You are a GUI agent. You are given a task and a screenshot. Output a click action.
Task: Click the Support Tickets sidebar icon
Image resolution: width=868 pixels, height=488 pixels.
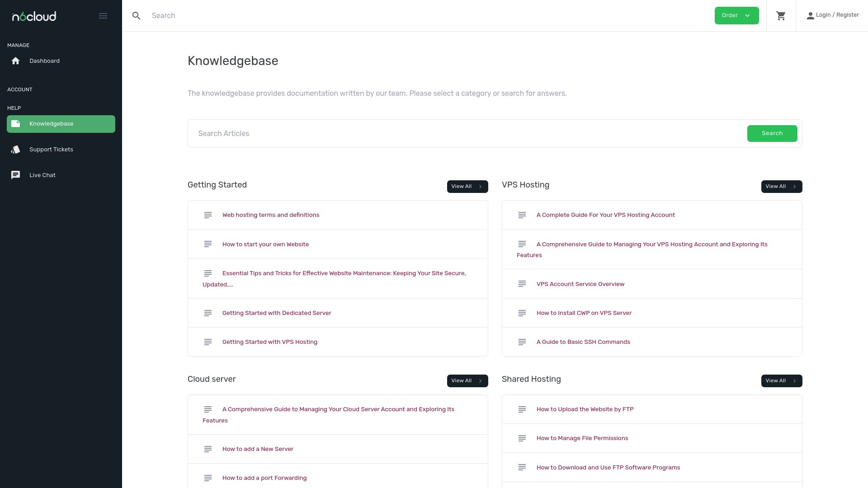pos(15,149)
